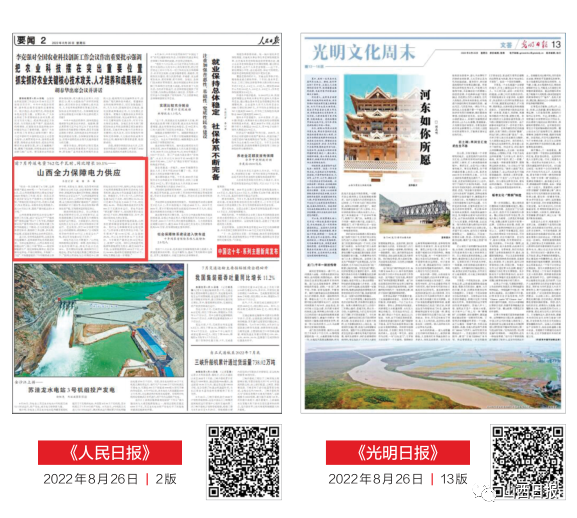Click the 光明日报 red banner label
This screenshot has width=577, height=518.
click(x=398, y=453)
